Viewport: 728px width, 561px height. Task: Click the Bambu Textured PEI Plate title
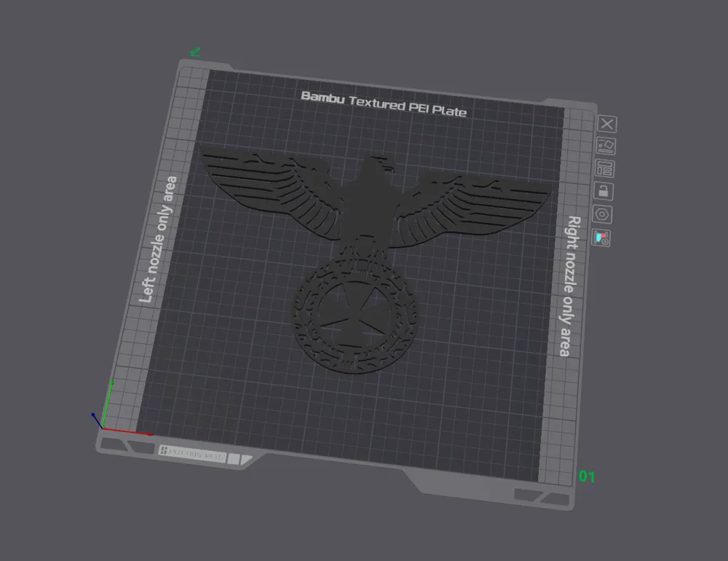point(384,103)
